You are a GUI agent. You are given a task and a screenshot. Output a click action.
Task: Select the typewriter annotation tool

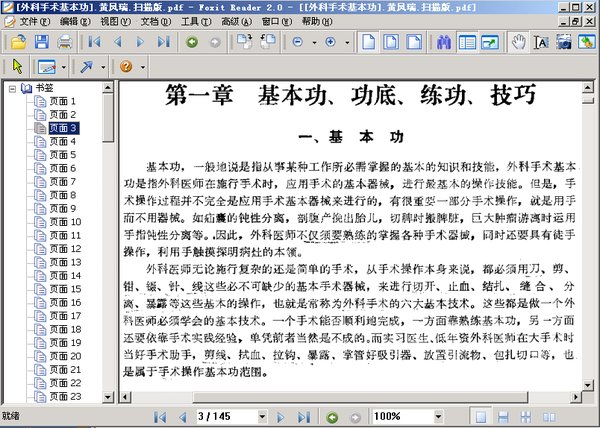pyautogui.click(x=47, y=67)
